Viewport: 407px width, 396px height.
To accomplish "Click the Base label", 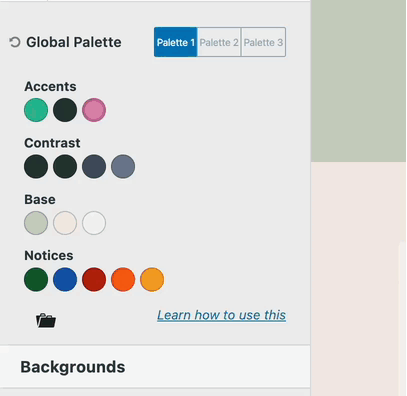I will coord(40,199).
